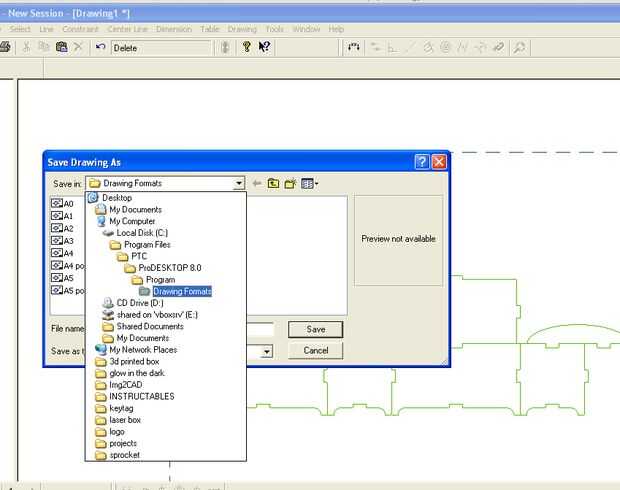Select the A3 format file

click(62, 240)
